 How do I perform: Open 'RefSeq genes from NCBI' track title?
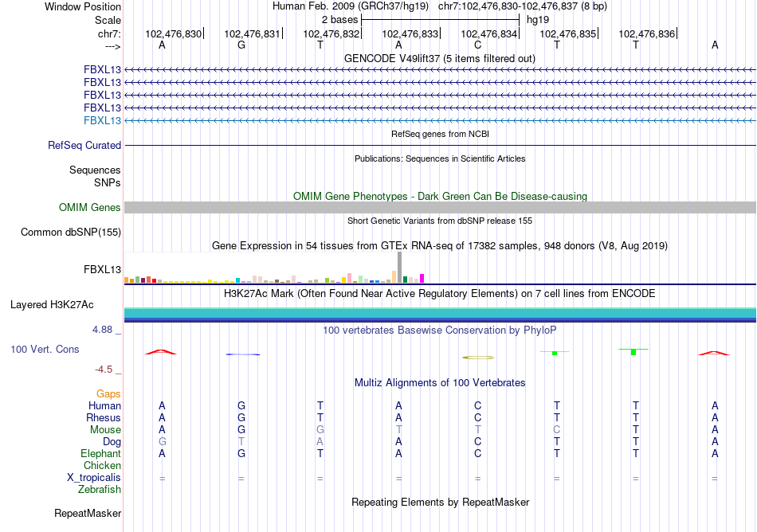440,134
